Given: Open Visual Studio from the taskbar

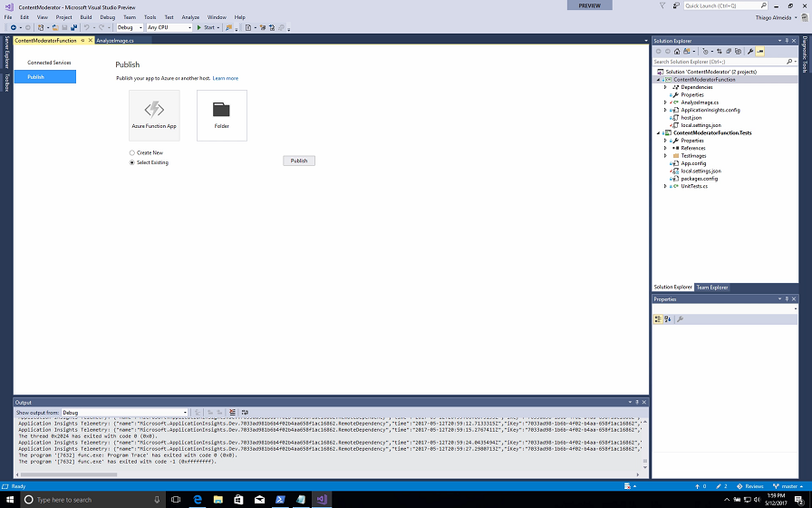Looking at the screenshot, I should click(x=322, y=500).
